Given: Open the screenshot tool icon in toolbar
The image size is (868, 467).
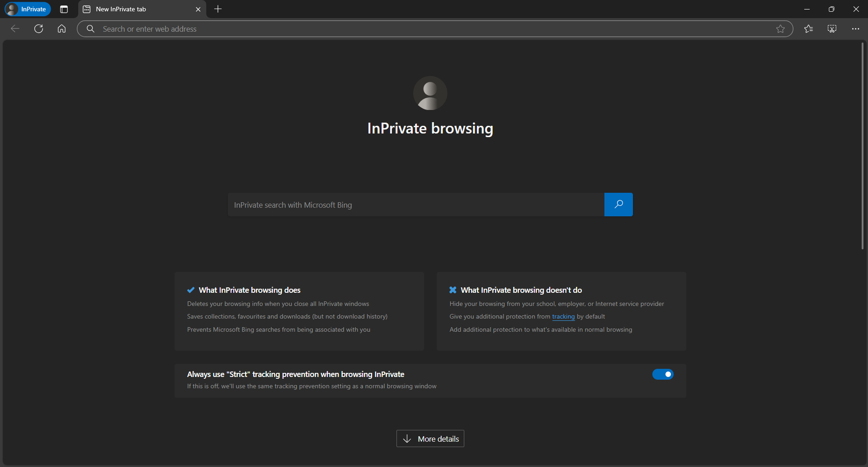Looking at the screenshot, I should tap(832, 29).
